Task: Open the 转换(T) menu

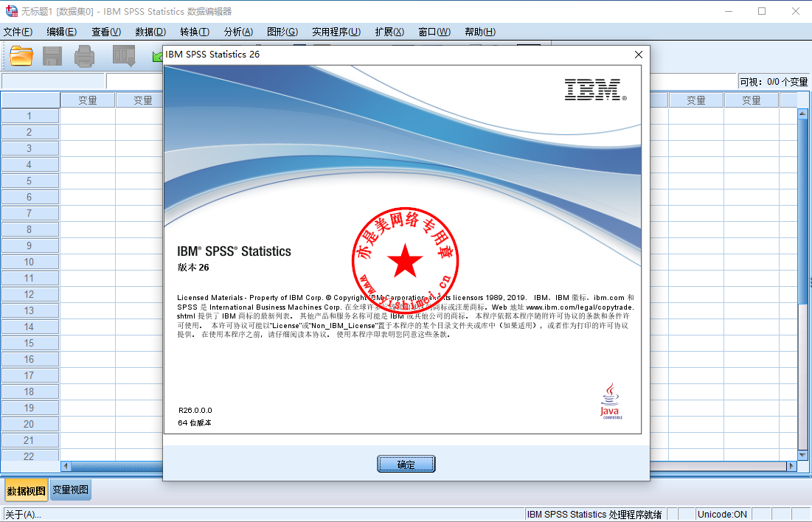Action: pos(195,32)
